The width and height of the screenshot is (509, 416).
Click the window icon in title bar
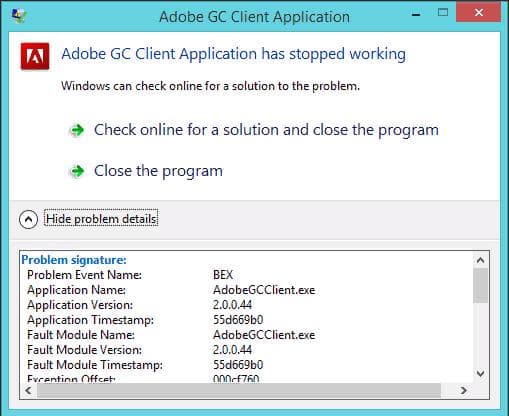coord(18,15)
